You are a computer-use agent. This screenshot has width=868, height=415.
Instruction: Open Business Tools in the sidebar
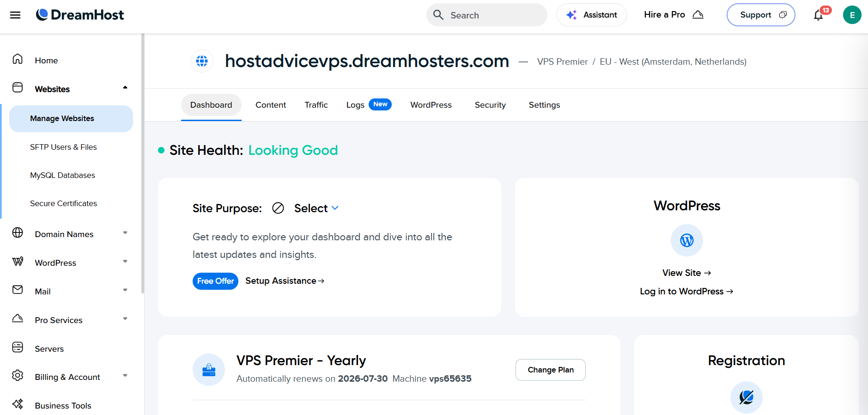(63, 406)
